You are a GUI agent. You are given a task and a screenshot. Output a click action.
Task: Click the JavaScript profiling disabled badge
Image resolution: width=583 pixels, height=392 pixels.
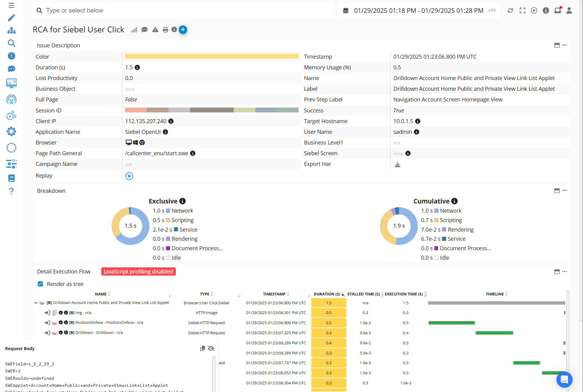[138, 272]
